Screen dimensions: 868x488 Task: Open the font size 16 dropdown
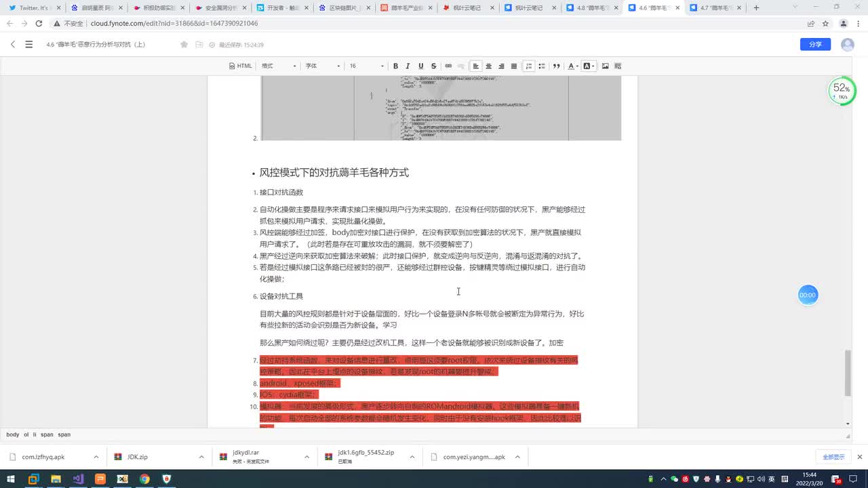[x=366, y=66]
